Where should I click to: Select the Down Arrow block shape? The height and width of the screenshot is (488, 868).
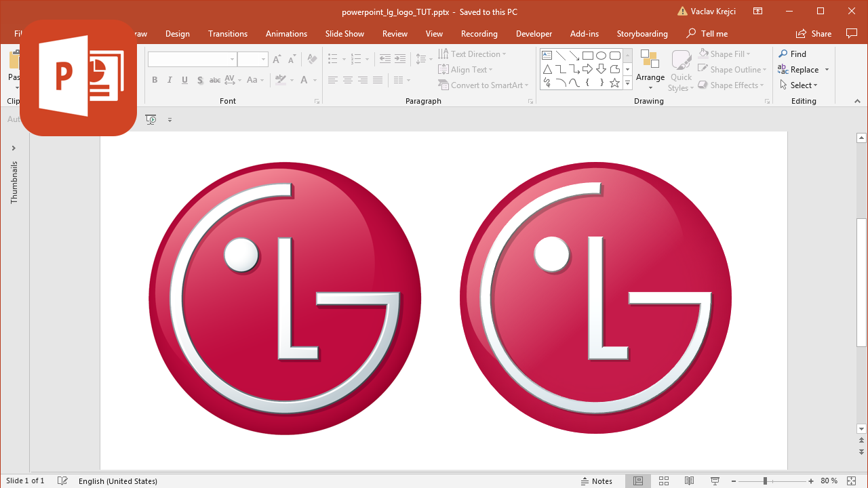tap(601, 69)
